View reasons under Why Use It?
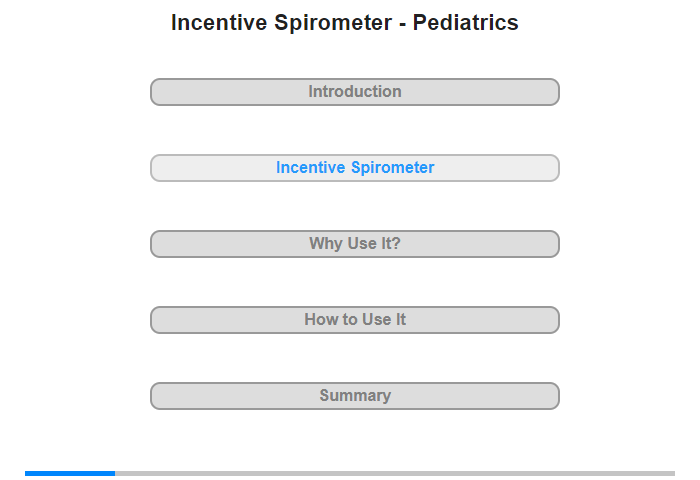 point(354,244)
